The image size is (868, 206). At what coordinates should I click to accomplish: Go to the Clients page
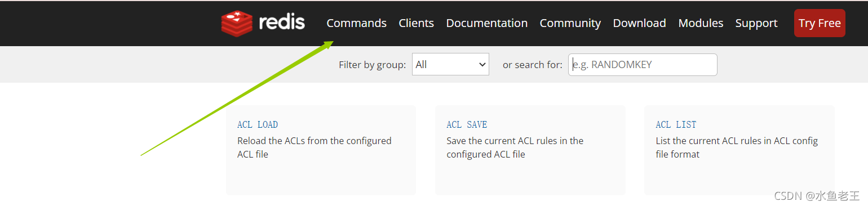[417, 23]
